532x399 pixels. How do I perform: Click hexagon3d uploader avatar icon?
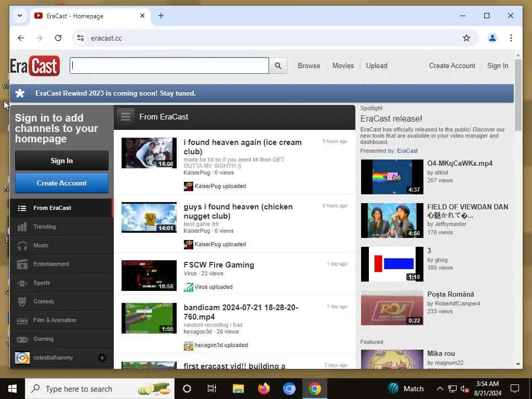point(188,345)
